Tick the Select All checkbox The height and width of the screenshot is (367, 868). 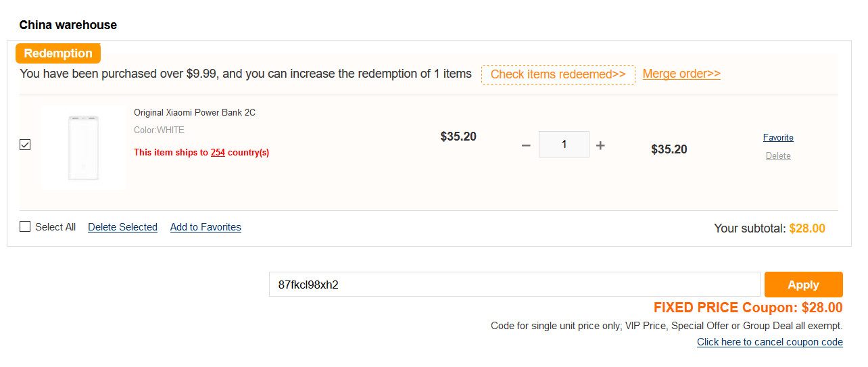point(25,227)
